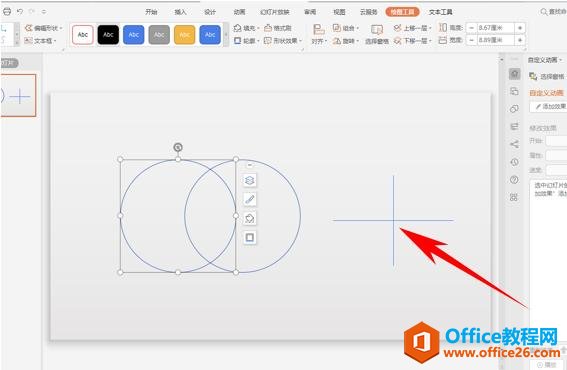Select the 绘图工具 tab
The image size is (567, 370).
coord(402,12)
